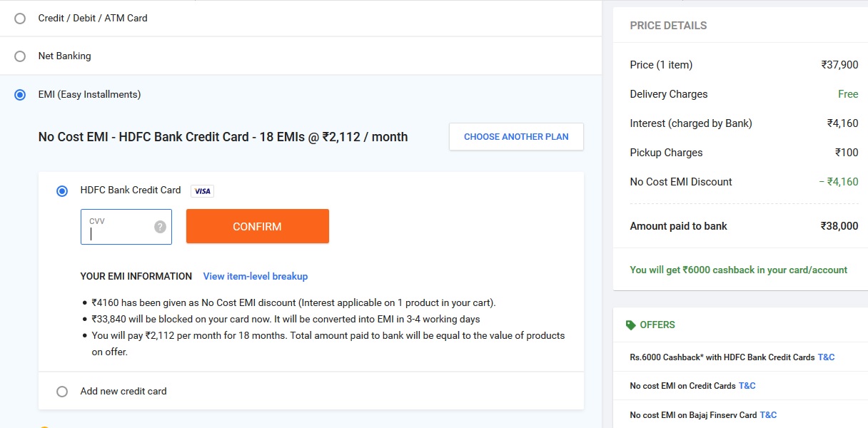Select Credit / Debit / ATM Card payment option
The image size is (868, 428).
(x=20, y=19)
